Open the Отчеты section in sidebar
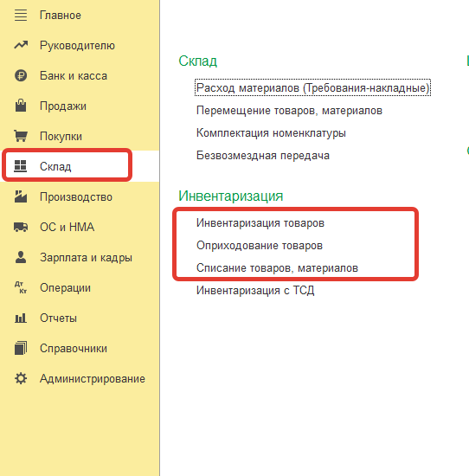This screenshot has height=476, width=469. [58, 318]
